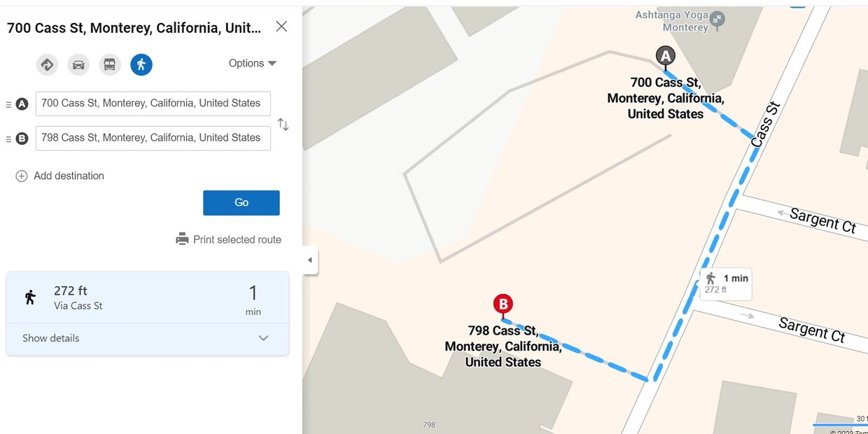
Task: Click the 1 min walking route callout on map
Action: [726, 283]
